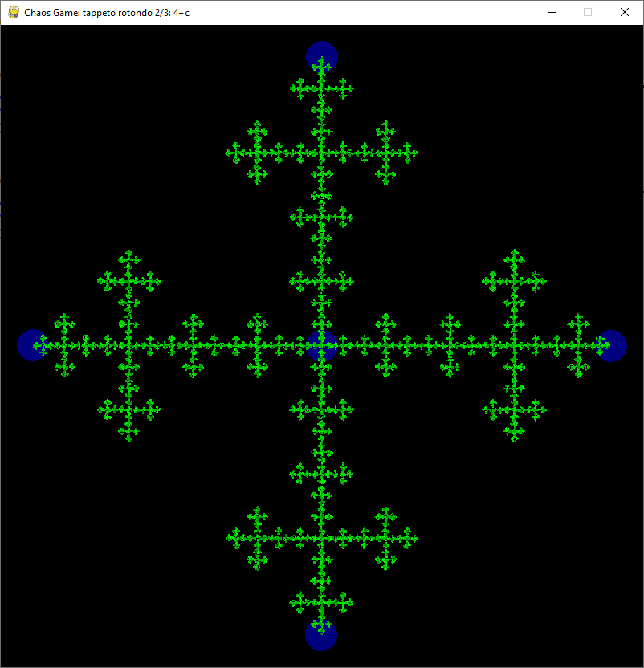Click the pygame snake icon in title bar
This screenshot has width=644, height=668.
pos(14,12)
